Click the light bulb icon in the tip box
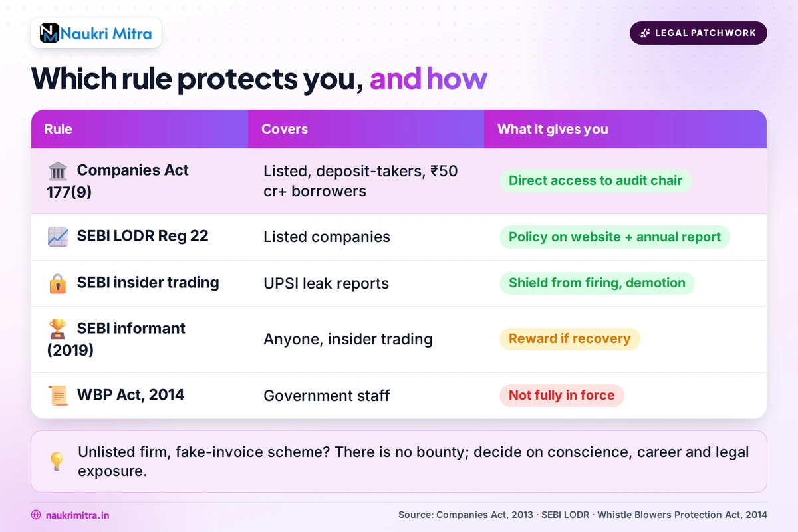This screenshot has height=532, width=798. point(57,461)
